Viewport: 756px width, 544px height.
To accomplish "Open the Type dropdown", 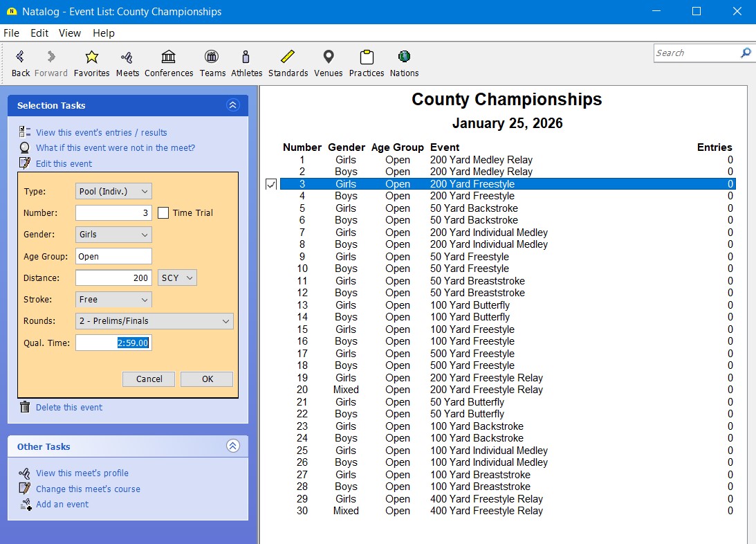I will 113,191.
